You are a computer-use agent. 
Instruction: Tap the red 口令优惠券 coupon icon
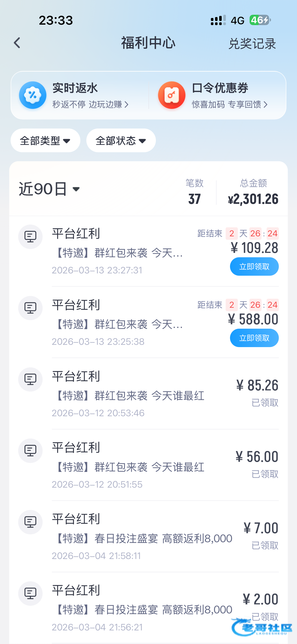172,95
